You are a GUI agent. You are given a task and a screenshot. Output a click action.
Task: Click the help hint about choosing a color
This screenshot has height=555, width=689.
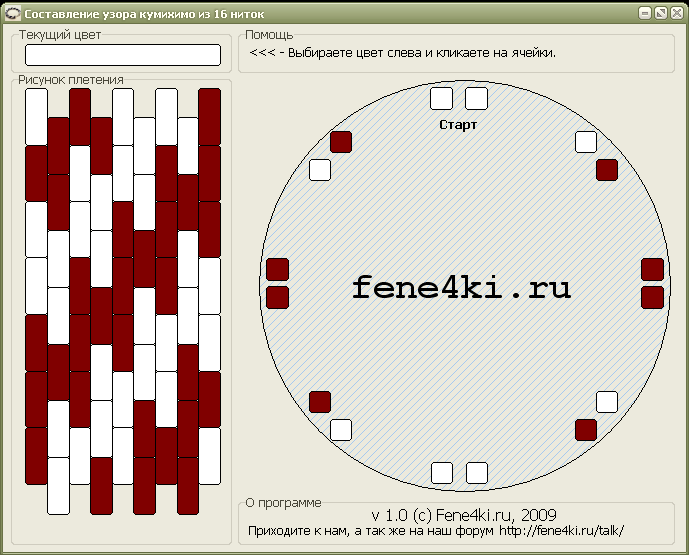coord(403,53)
